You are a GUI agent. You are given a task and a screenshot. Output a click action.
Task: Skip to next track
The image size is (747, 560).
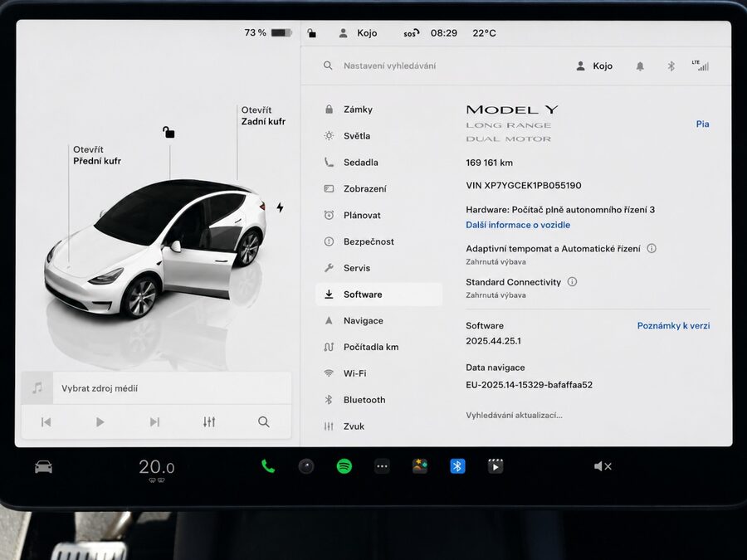coord(154,422)
